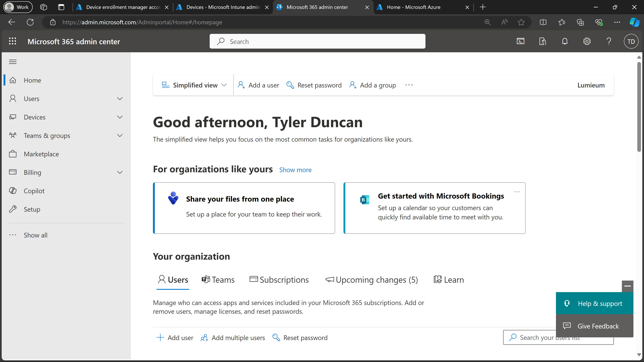The image size is (644, 362).
Task: Switch to Upcoming changes (5) tab
Action: click(x=372, y=280)
